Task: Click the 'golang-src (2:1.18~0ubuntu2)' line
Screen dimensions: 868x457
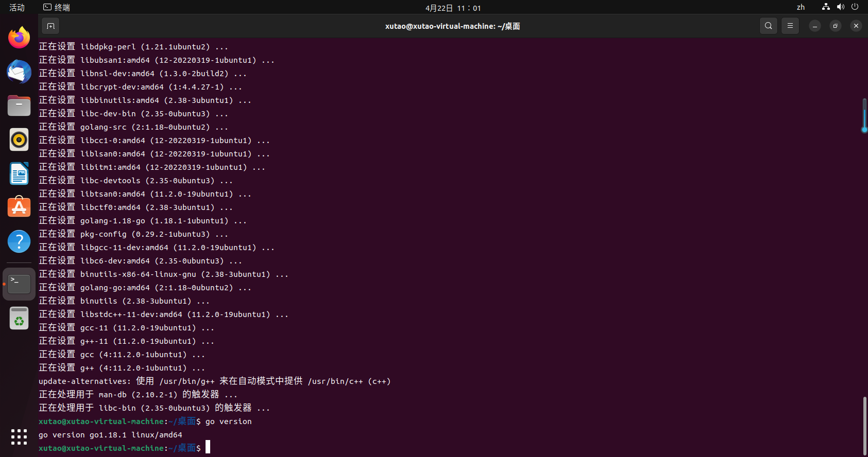Action: 133,127
